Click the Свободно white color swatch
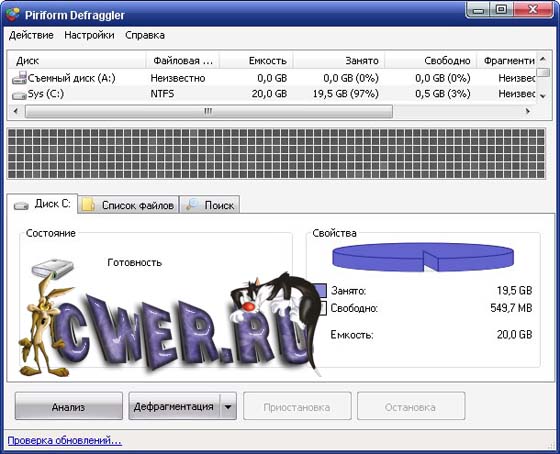This screenshot has height=454, width=560. pyautogui.click(x=322, y=308)
